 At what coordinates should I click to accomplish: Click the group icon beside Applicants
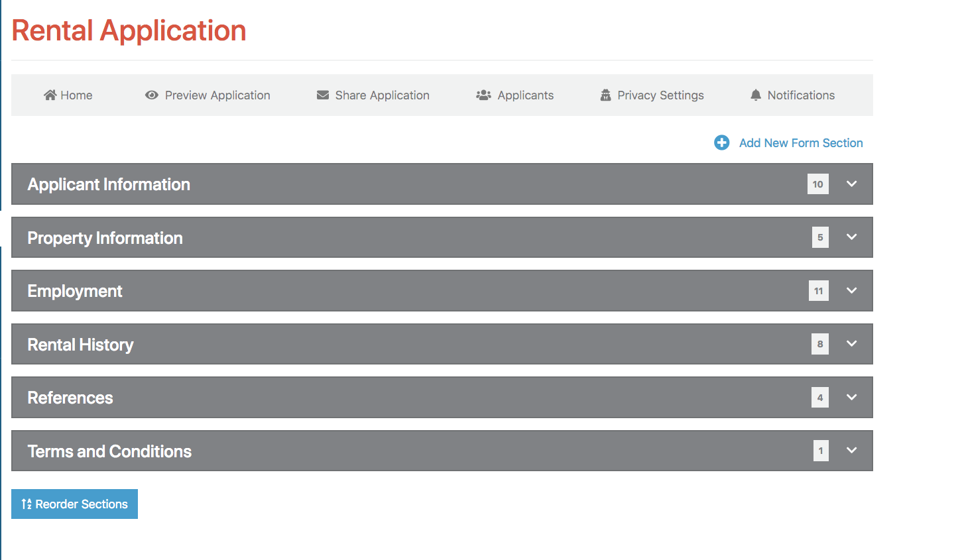coord(483,95)
